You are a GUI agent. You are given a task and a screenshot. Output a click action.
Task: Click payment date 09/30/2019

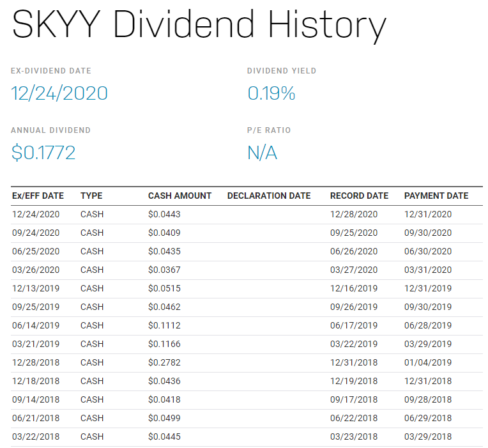tap(428, 307)
